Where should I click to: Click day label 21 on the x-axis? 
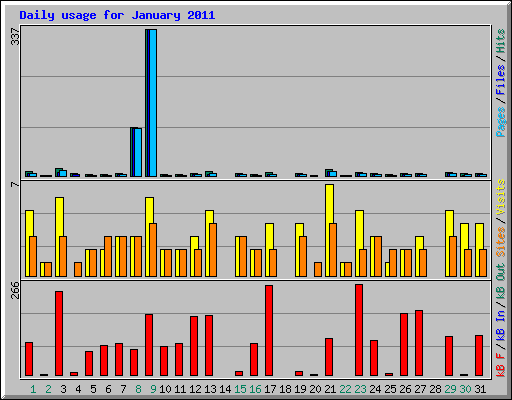point(330,389)
